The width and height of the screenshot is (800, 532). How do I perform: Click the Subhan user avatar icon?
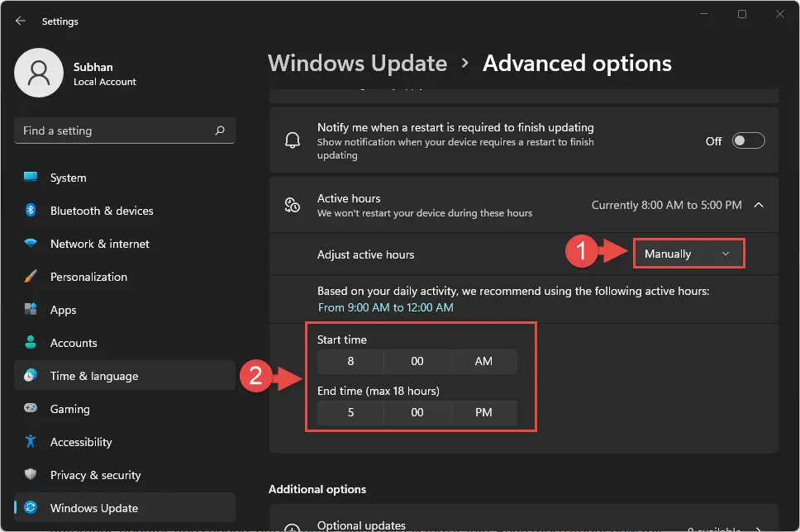tap(39, 73)
